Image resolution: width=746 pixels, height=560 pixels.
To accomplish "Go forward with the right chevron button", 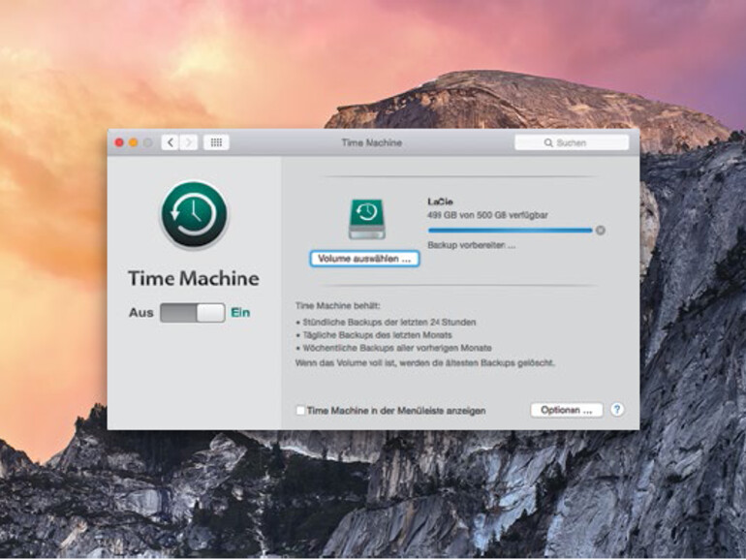I will coord(188,142).
